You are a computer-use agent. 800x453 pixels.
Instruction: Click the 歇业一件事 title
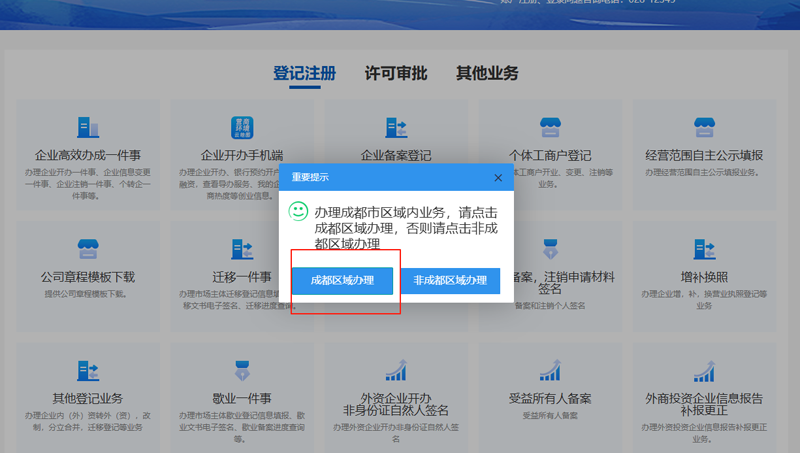[242, 398]
